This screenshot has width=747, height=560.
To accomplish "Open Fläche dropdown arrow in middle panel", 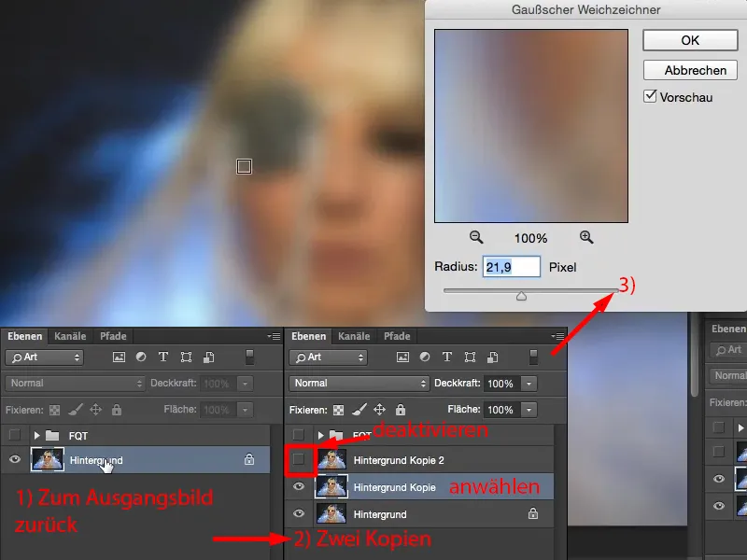I will point(529,410).
